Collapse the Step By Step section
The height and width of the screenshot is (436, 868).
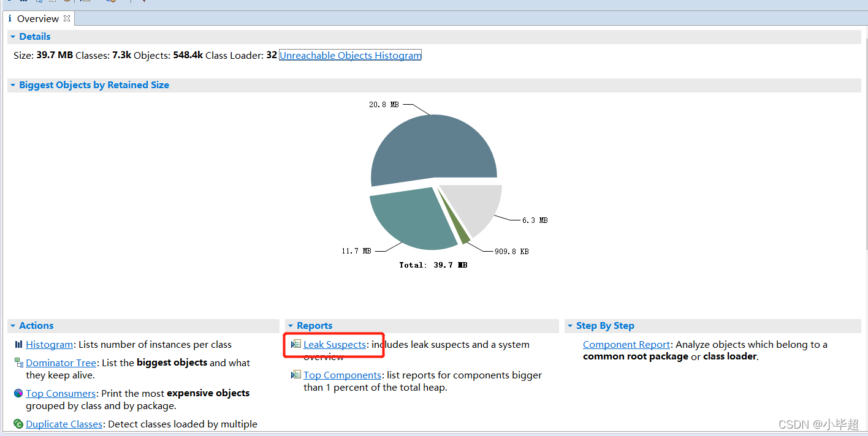(569, 326)
